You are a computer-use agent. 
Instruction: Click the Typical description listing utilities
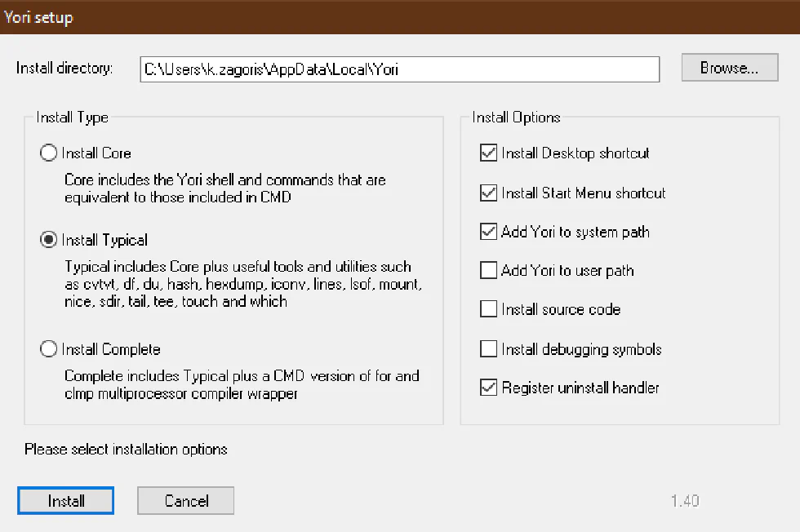click(x=242, y=284)
